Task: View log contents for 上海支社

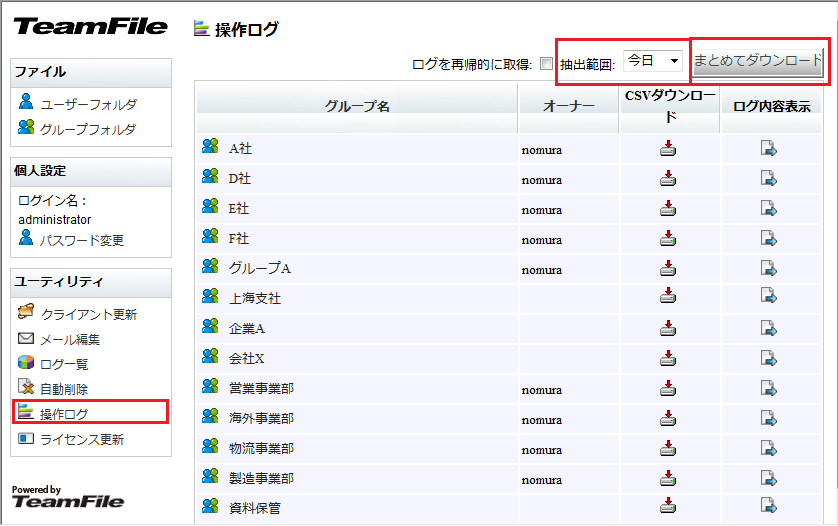Action: point(768,297)
